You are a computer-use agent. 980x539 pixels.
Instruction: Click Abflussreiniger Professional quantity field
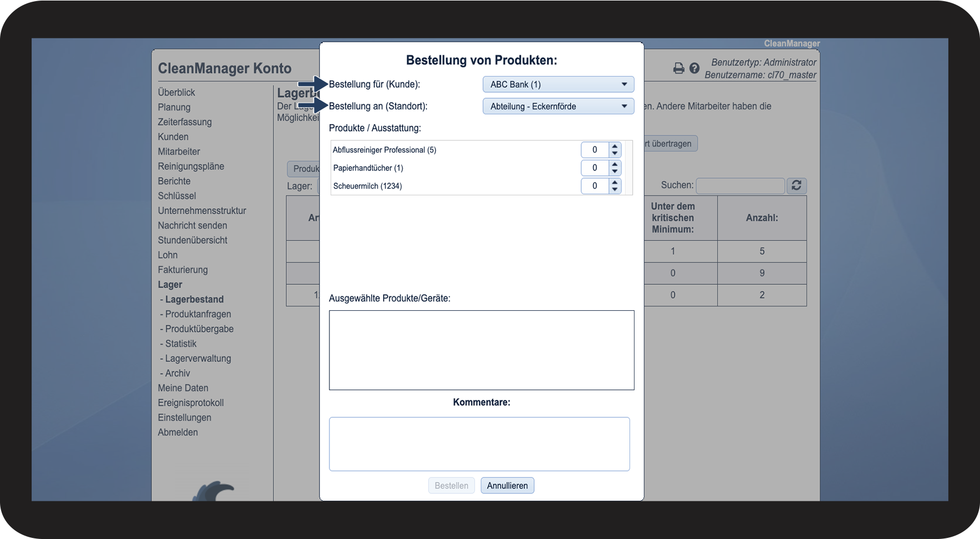(595, 150)
